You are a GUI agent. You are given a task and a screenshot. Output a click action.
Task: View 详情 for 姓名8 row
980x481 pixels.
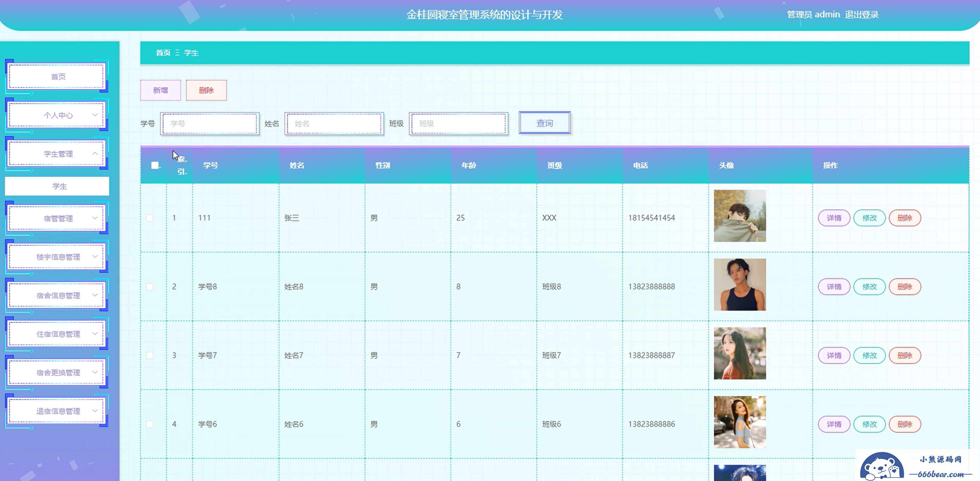(x=834, y=287)
